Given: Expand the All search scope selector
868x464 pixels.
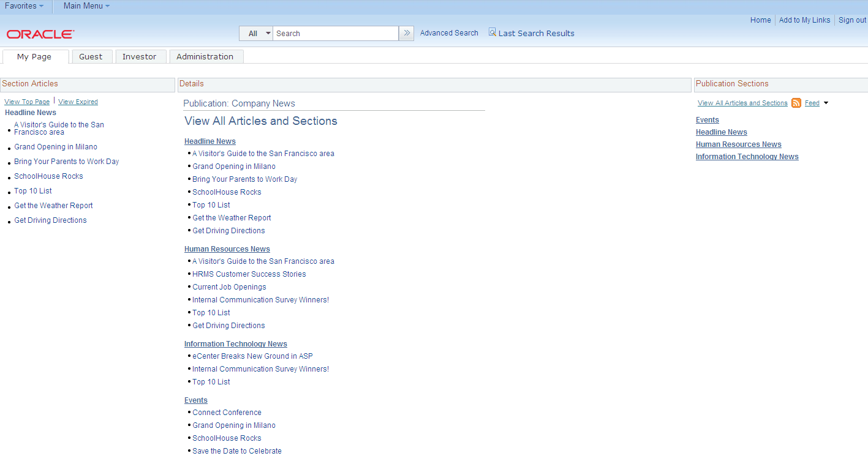Looking at the screenshot, I should pos(255,33).
